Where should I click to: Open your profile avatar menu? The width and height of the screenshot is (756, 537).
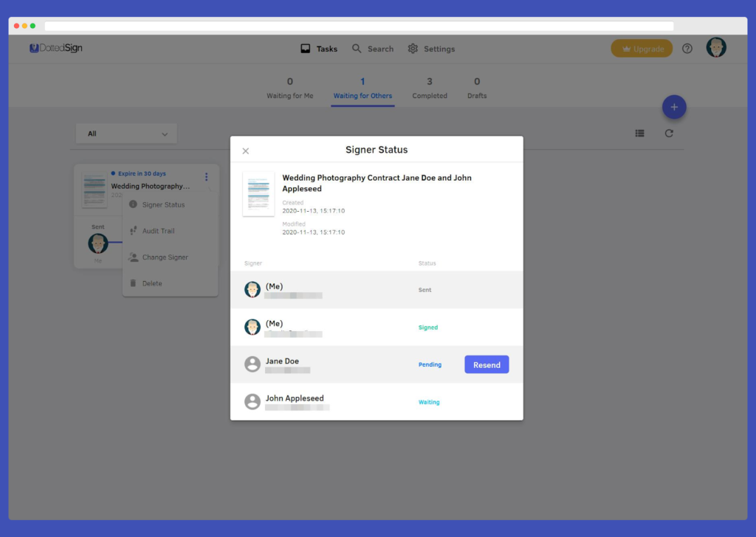(715, 47)
